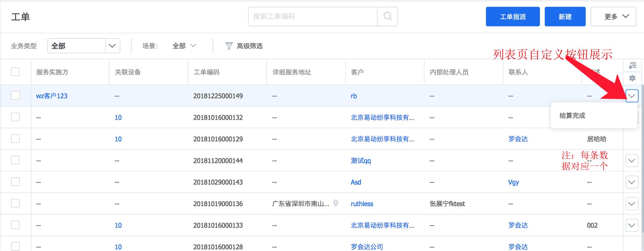Tick the select-all checkbox in table header
Viewport: 644px width, 251px height.
tap(15, 72)
